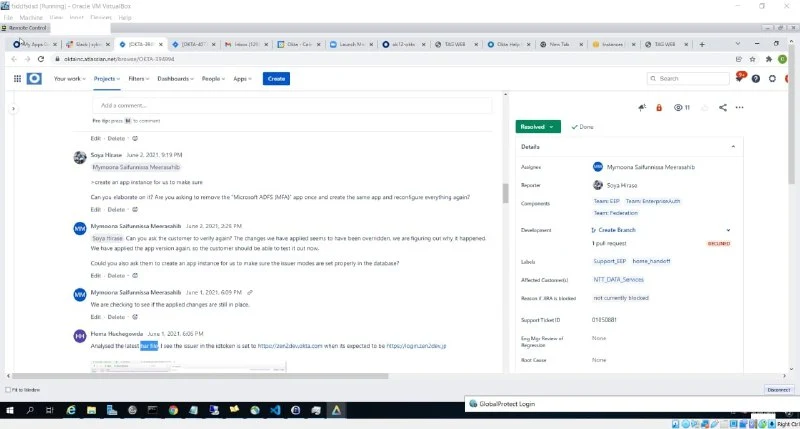The height and width of the screenshot is (429, 800).
Task: Open the Resolved status dropdown
Action: (538, 127)
